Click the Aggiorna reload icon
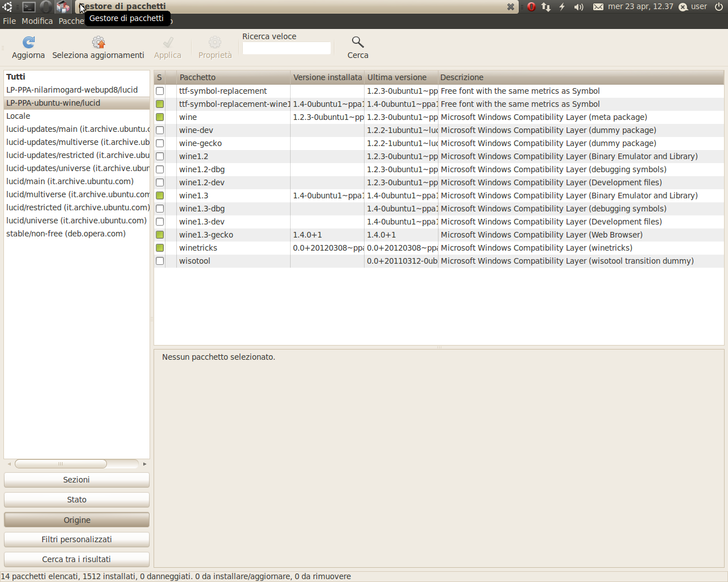728x582 pixels. pyautogui.click(x=28, y=42)
